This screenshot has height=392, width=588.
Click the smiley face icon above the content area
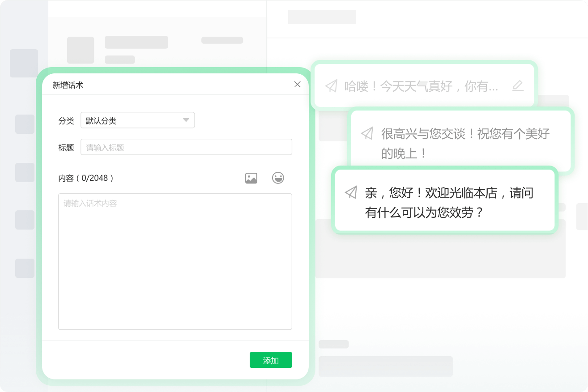[278, 178]
